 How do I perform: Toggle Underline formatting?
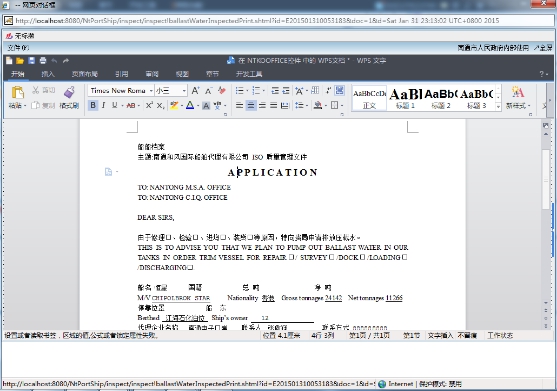click(114, 105)
